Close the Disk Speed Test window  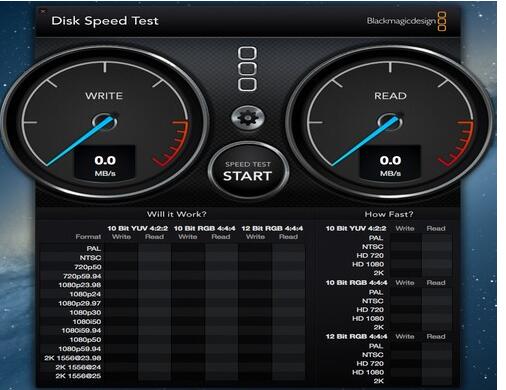coord(43,11)
